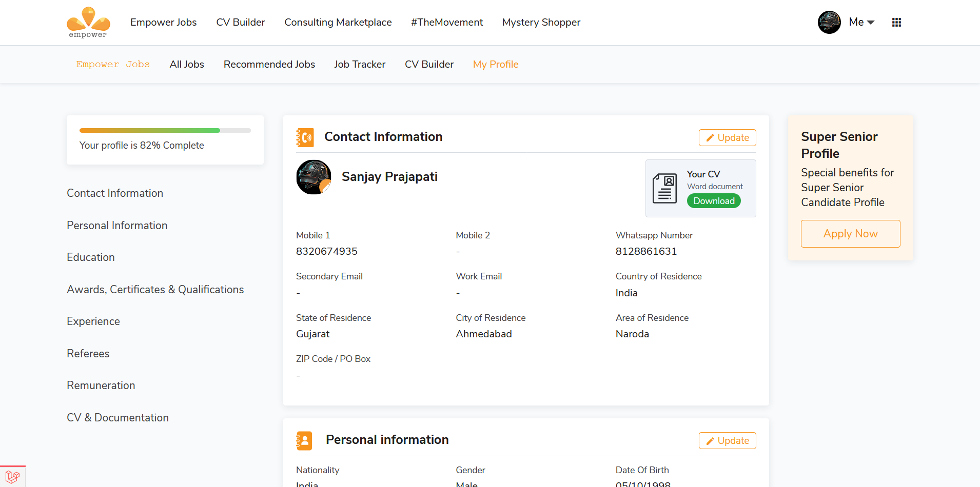Click the Whatsapp number 8128861631
Viewport: 980px width, 487px height.
click(x=646, y=251)
